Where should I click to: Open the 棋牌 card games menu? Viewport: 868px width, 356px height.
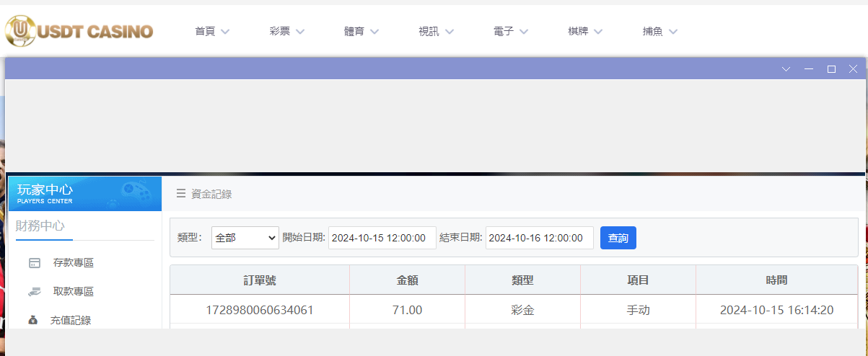[x=585, y=32]
